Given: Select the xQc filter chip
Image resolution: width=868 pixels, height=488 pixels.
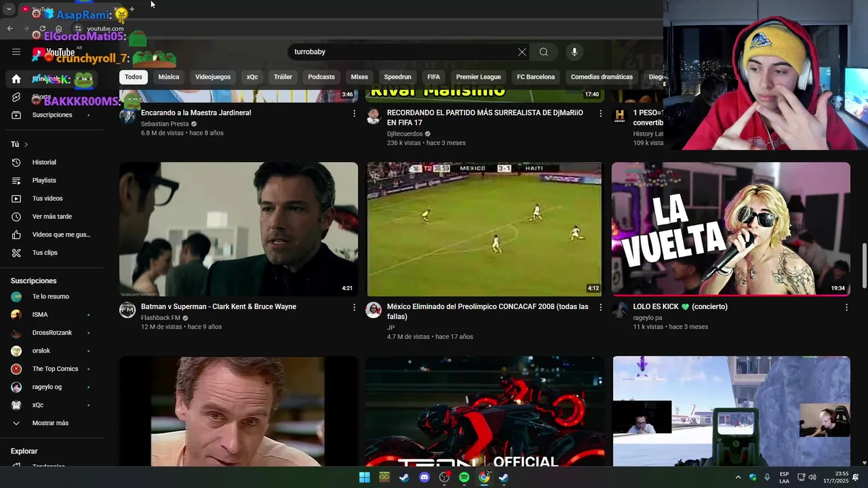Looking at the screenshot, I should pos(252,77).
